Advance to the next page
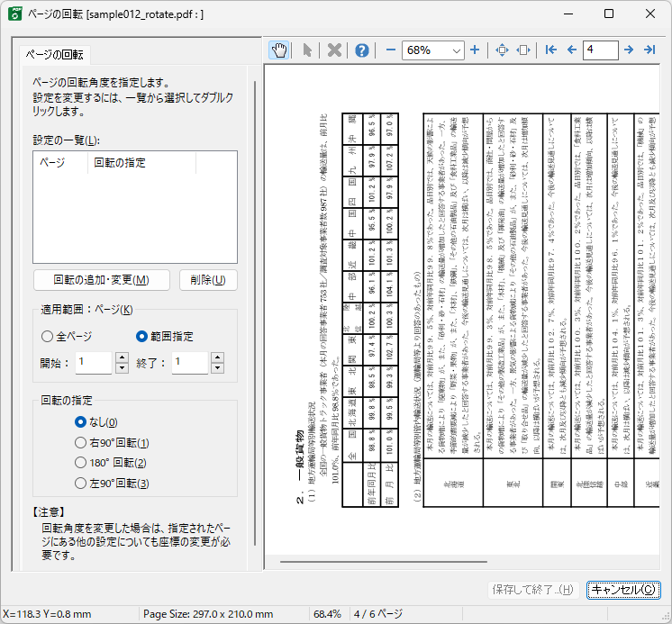Viewport: 672px width, 624px height. [629, 50]
